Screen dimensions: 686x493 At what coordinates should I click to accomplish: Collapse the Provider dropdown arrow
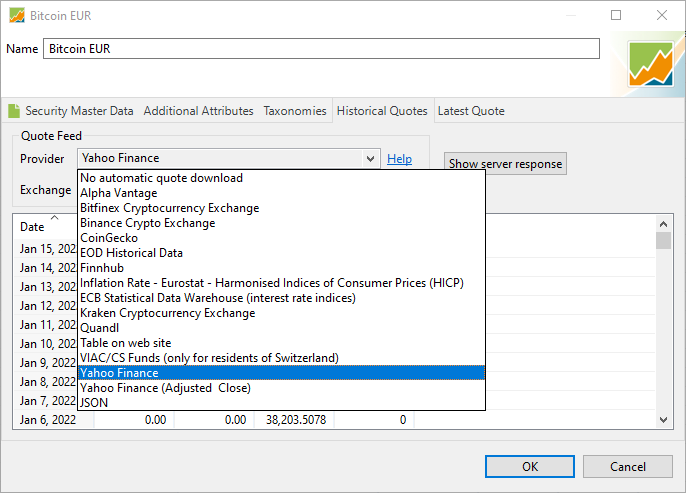pyautogui.click(x=370, y=158)
